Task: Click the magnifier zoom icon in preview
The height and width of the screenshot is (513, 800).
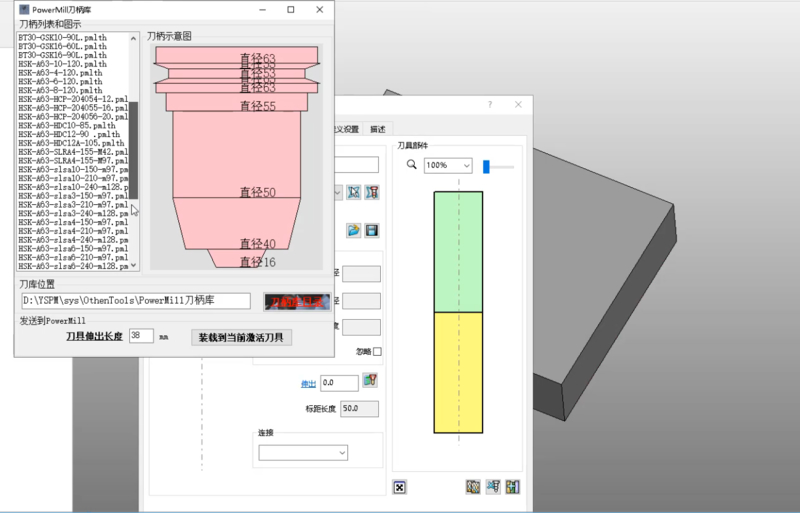Action: [x=411, y=165]
